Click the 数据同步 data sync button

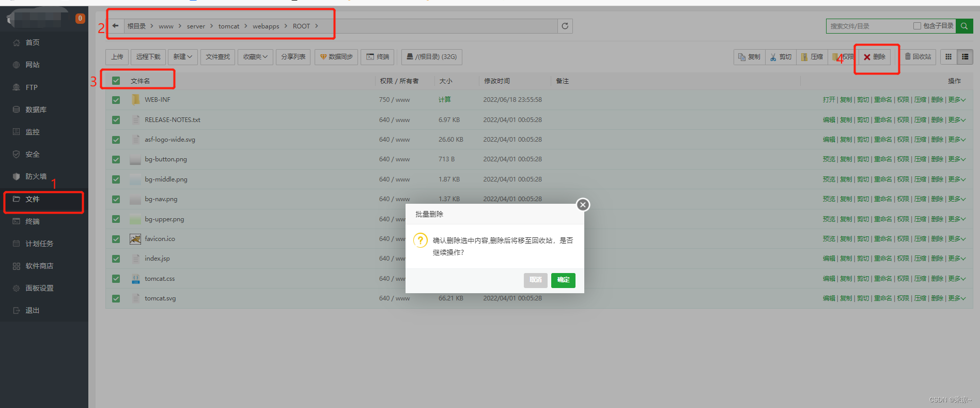pyautogui.click(x=336, y=57)
